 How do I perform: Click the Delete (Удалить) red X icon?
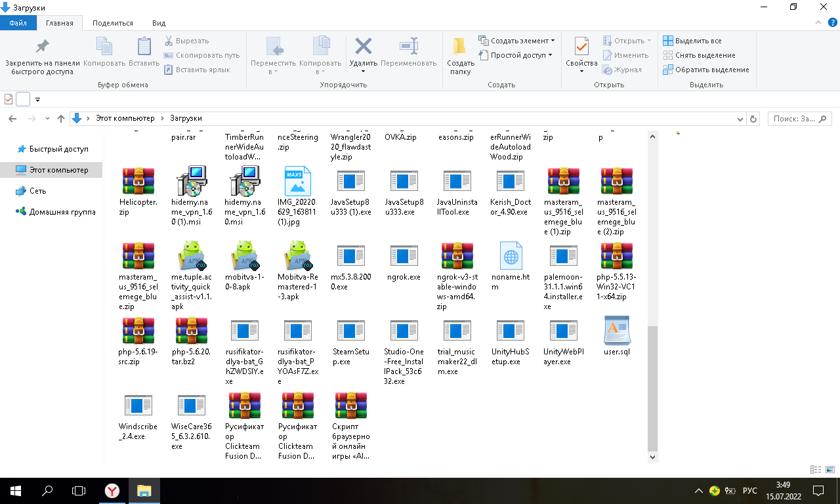coord(363,47)
